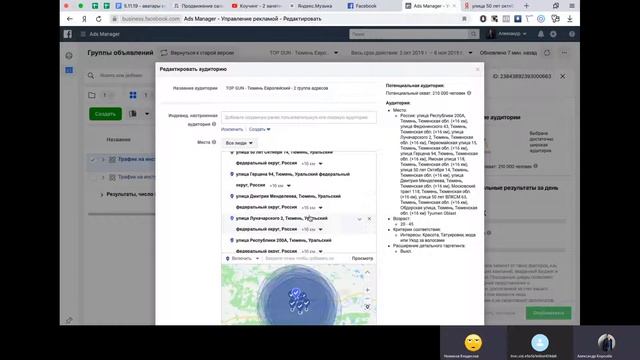Zoom in on the map
The image size is (640, 360).
click(x=367, y=290)
